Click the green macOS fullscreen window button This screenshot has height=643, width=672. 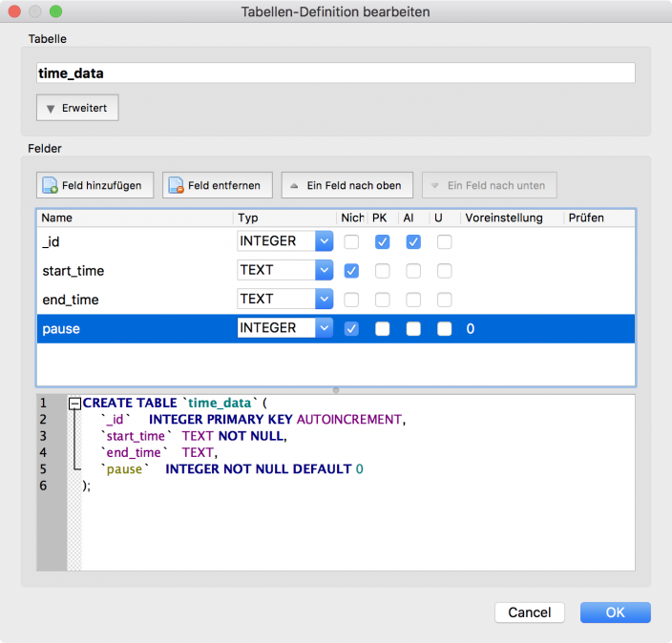(55, 12)
